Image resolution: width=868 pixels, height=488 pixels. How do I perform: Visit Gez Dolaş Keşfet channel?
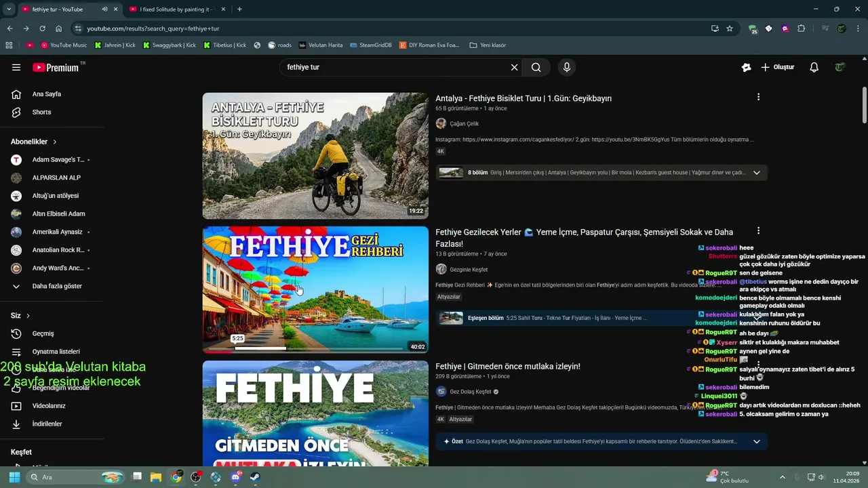tap(471, 392)
